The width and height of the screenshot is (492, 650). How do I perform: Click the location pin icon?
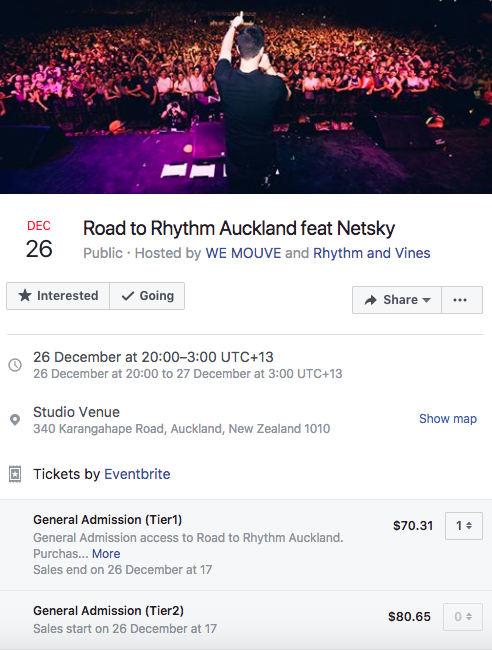[x=15, y=420]
